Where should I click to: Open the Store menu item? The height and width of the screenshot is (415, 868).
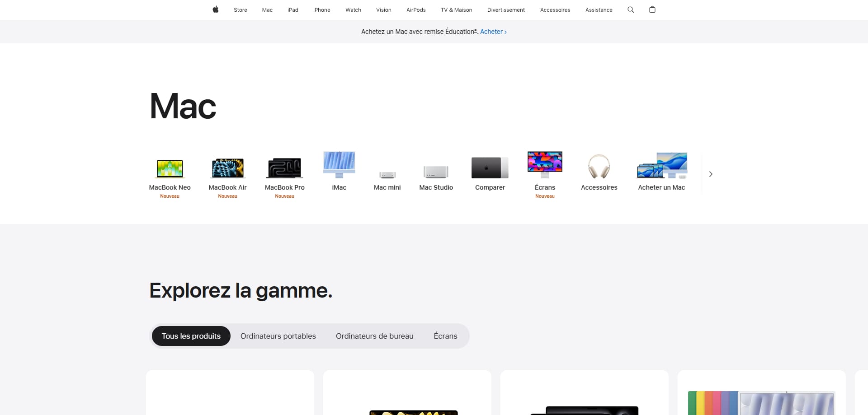click(241, 10)
